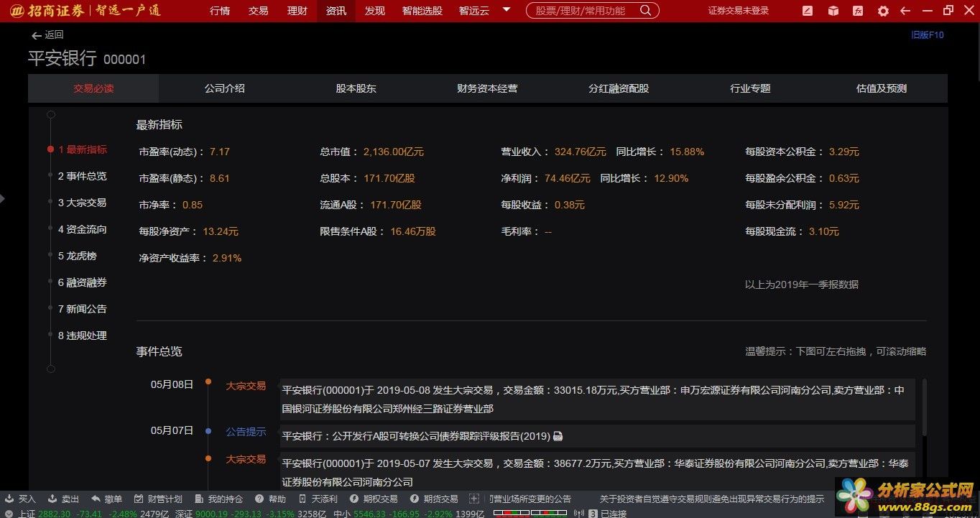The image size is (980, 518).
Task: Open the cube box icon in title bar
Action: 833,11
